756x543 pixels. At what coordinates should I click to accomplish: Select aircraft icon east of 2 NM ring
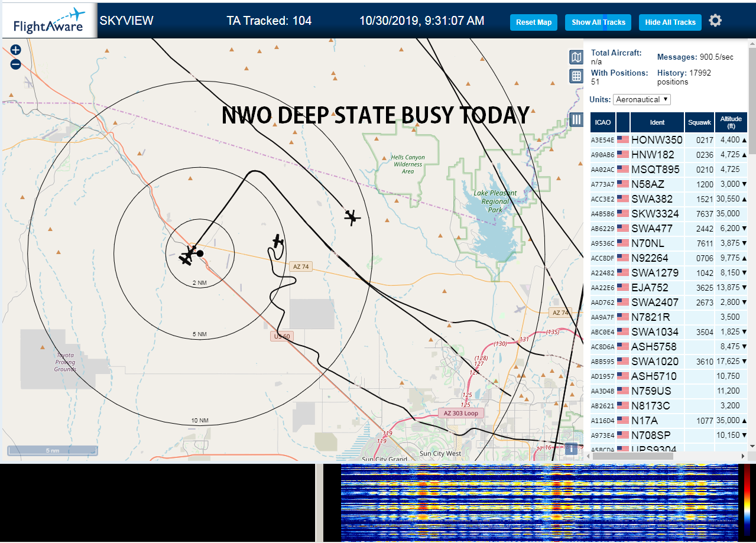278,241
